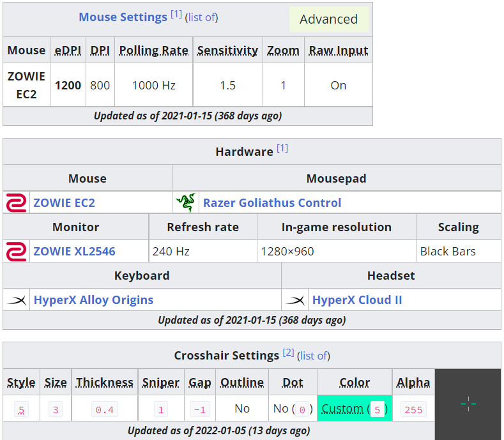The width and height of the screenshot is (504, 440).
Task: Click the ZOWIE EC2 mouse table cell
Action: pyautogui.click(x=26, y=85)
